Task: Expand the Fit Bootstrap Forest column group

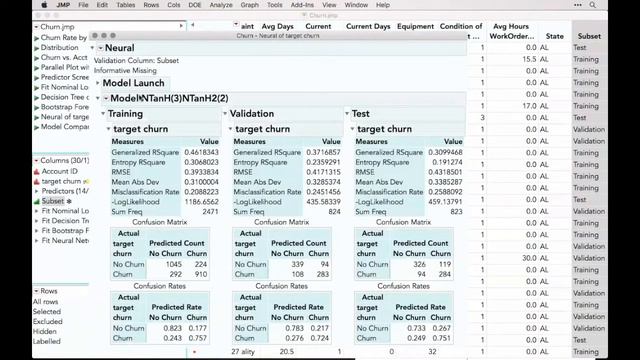Action: [x=36, y=231]
